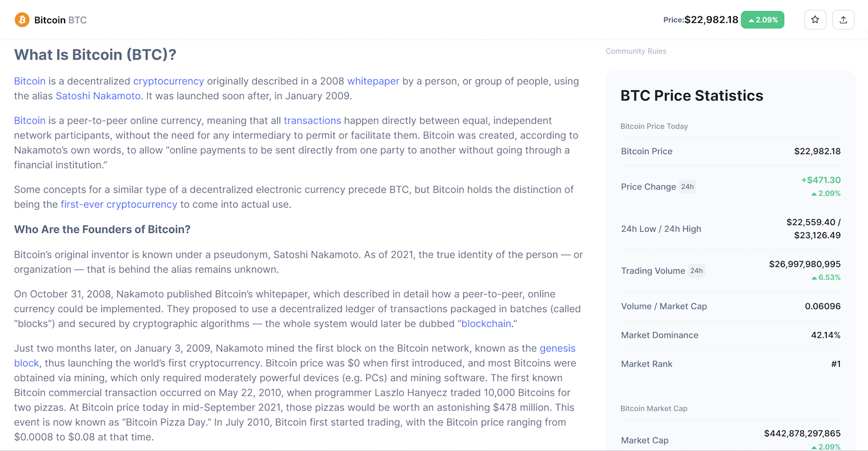Follow the 'whitepaper' link
Screen dimensions: 868x451
[373, 81]
